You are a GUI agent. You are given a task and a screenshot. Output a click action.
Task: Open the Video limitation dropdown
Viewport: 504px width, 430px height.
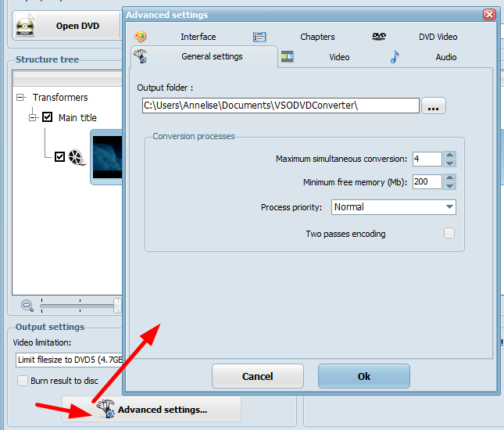70,360
